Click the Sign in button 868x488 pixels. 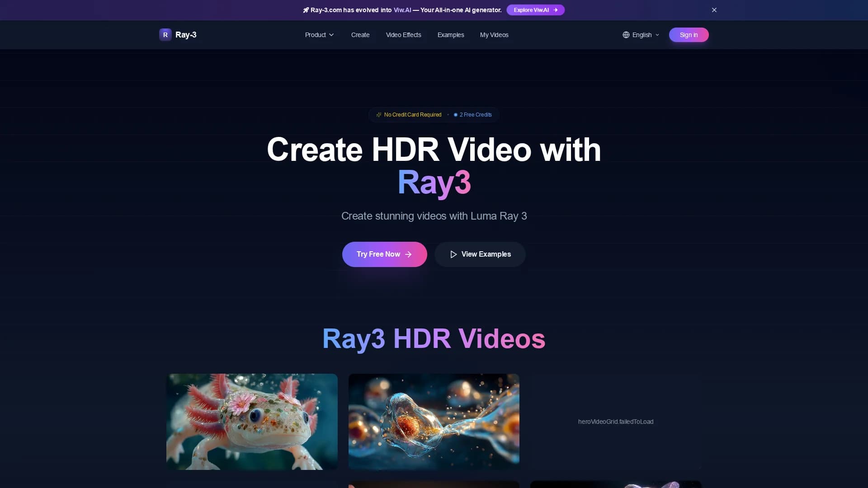689,35
